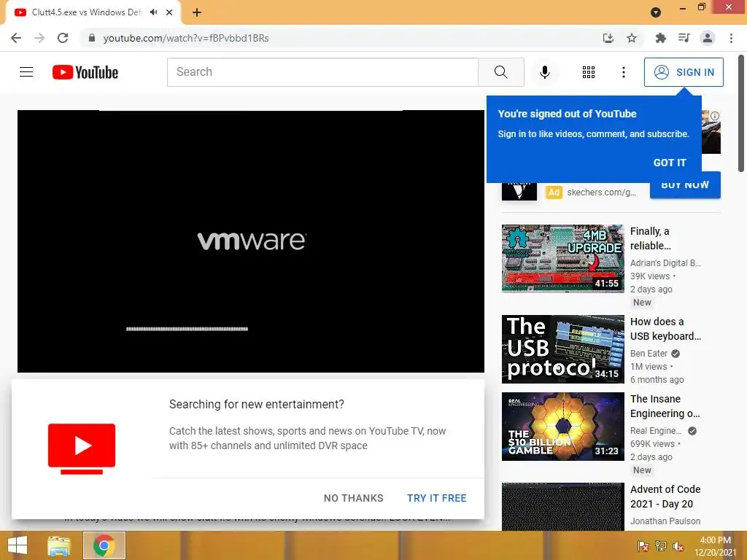This screenshot has width=747, height=560.
Task: Click the page vertical scrollbar thumb
Action: [741, 113]
